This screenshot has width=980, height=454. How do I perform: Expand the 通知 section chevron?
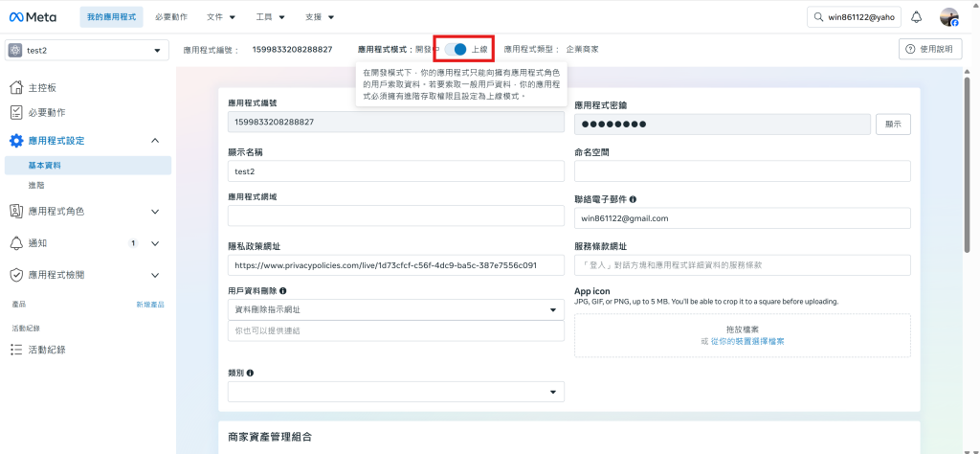pyautogui.click(x=156, y=243)
